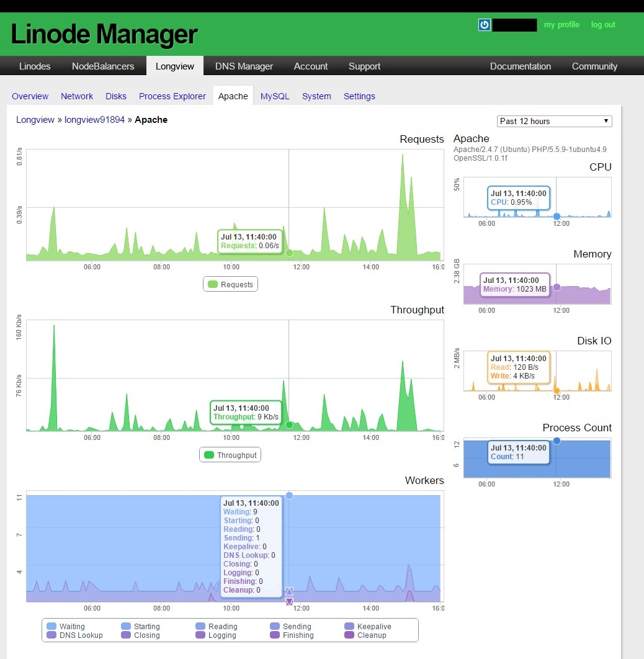Click the Memory chart data point marker
Image resolution: width=644 pixels, height=659 pixels.
pyautogui.click(x=557, y=287)
